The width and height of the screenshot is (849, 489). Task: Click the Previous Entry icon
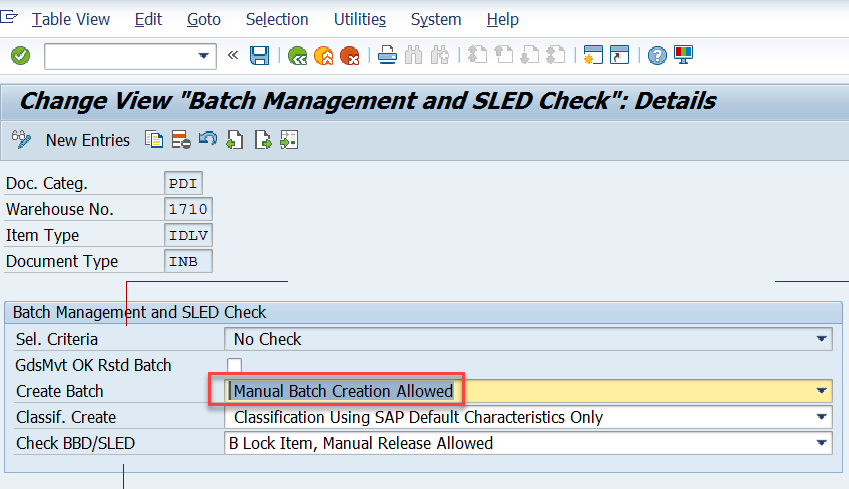234,140
